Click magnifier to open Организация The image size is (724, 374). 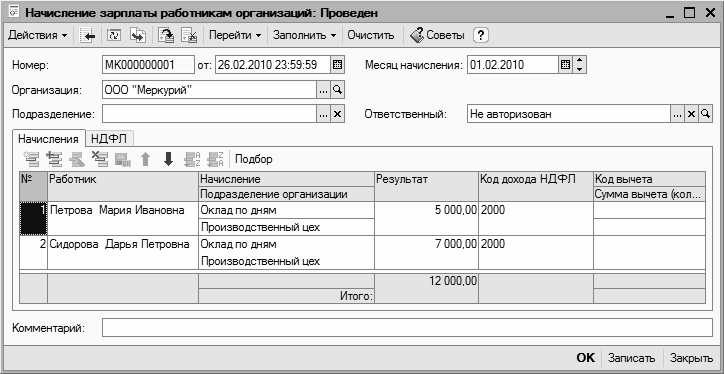click(338, 90)
